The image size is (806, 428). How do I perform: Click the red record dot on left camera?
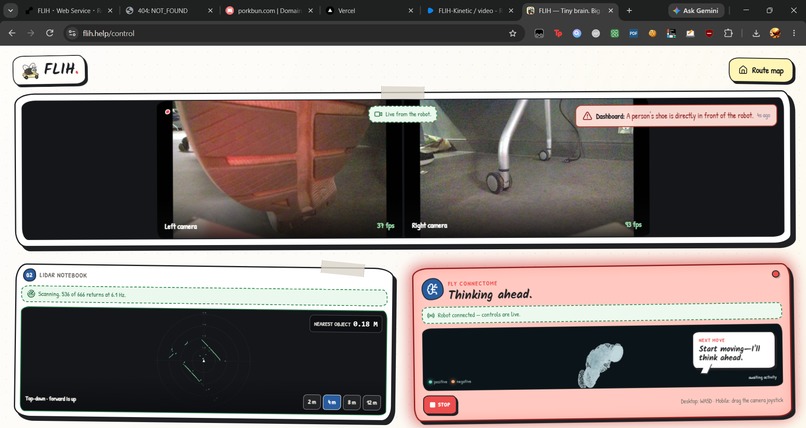click(167, 111)
